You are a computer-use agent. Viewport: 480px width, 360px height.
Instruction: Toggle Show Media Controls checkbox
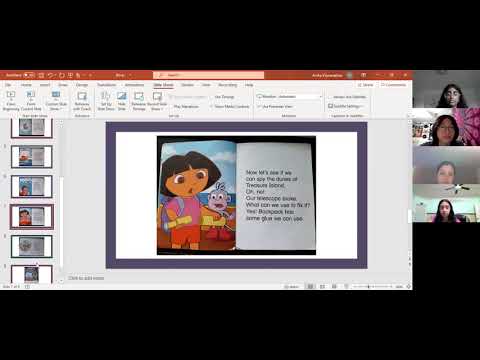[230, 107]
